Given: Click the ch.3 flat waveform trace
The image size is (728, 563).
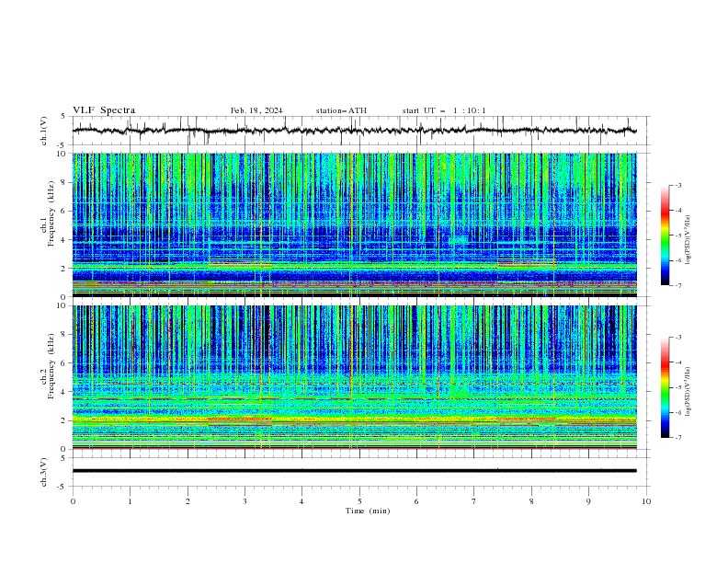Looking at the screenshot, I should click(354, 471).
